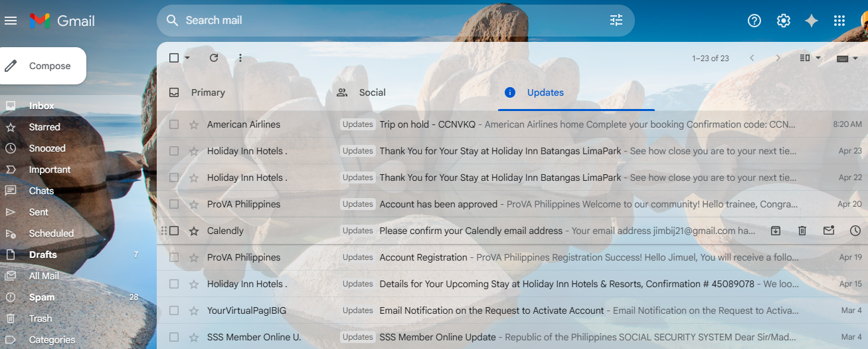Star the American Airlines email
This screenshot has width=868, height=349.
(194, 124)
